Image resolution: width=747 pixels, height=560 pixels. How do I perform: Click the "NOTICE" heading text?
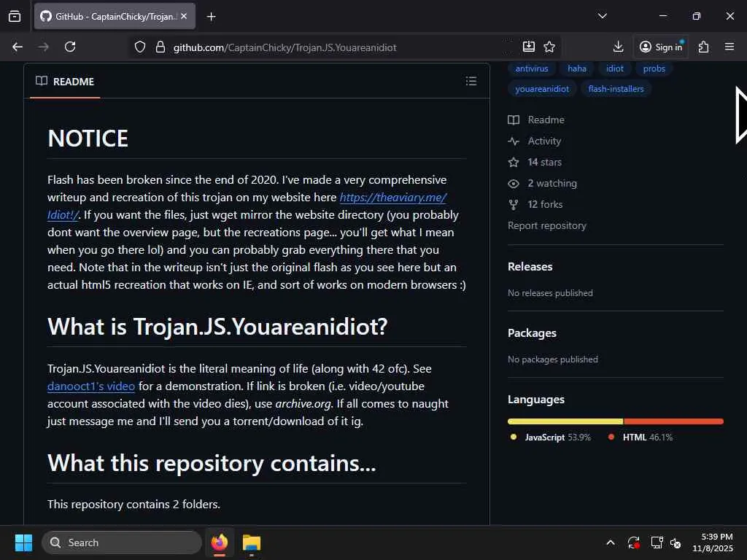(x=88, y=139)
